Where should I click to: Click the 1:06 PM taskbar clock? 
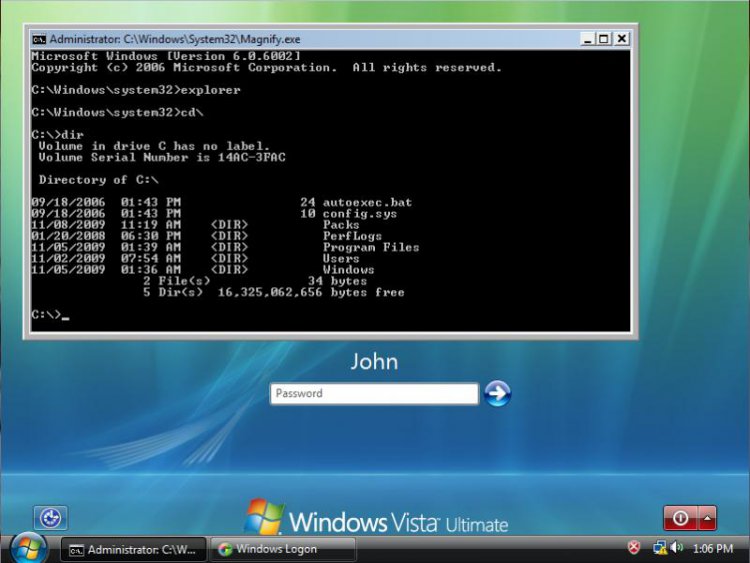(x=713, y=549)
